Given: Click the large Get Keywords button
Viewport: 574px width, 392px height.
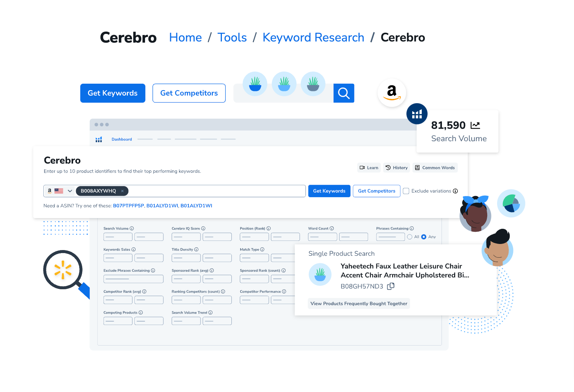Looking at the screenshot, I should click(113, 93).
